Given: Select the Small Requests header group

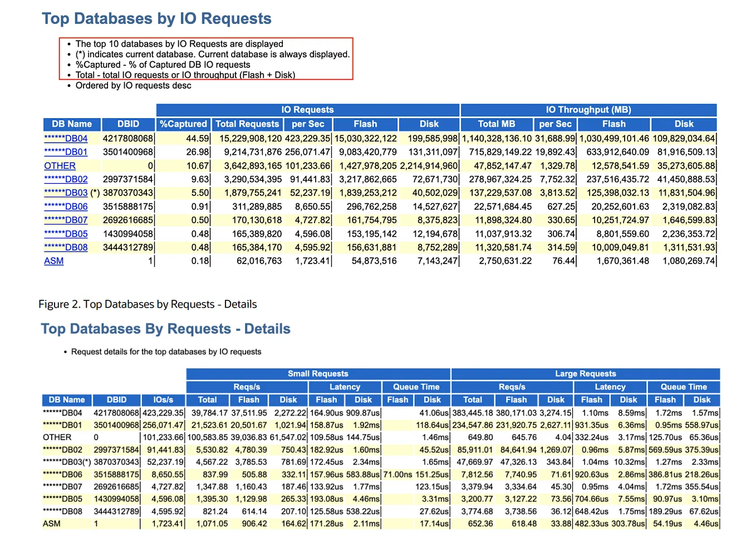Looking at the screenshot, I should (317, 374).
